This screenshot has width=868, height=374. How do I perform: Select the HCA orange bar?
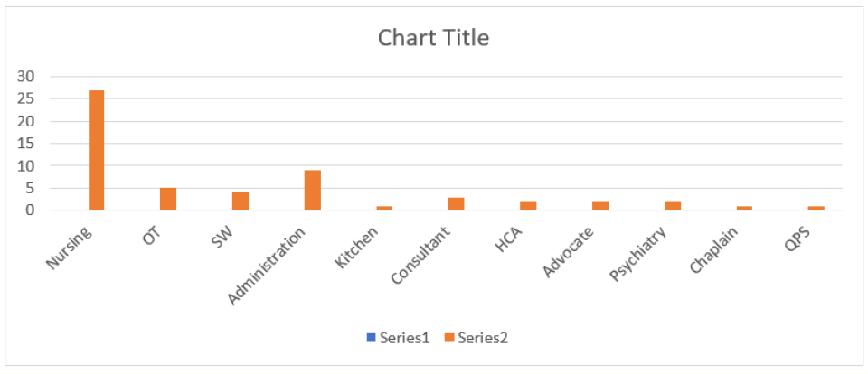[528, 206]
